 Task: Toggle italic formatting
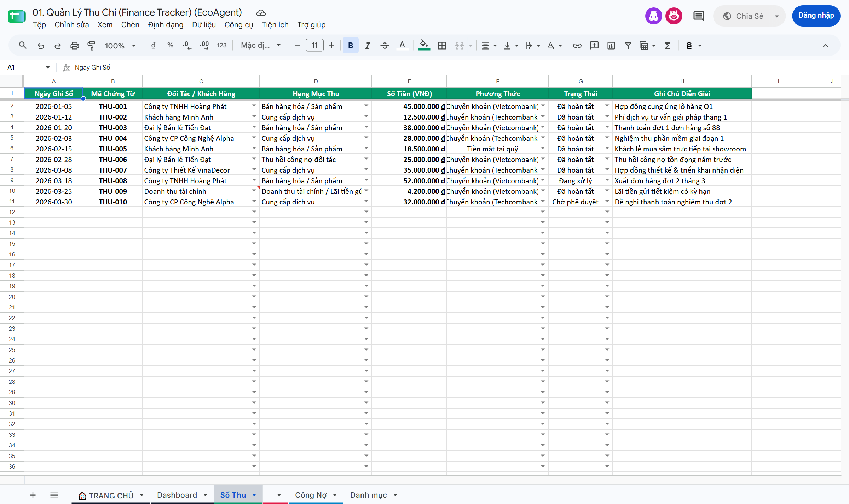368,46
